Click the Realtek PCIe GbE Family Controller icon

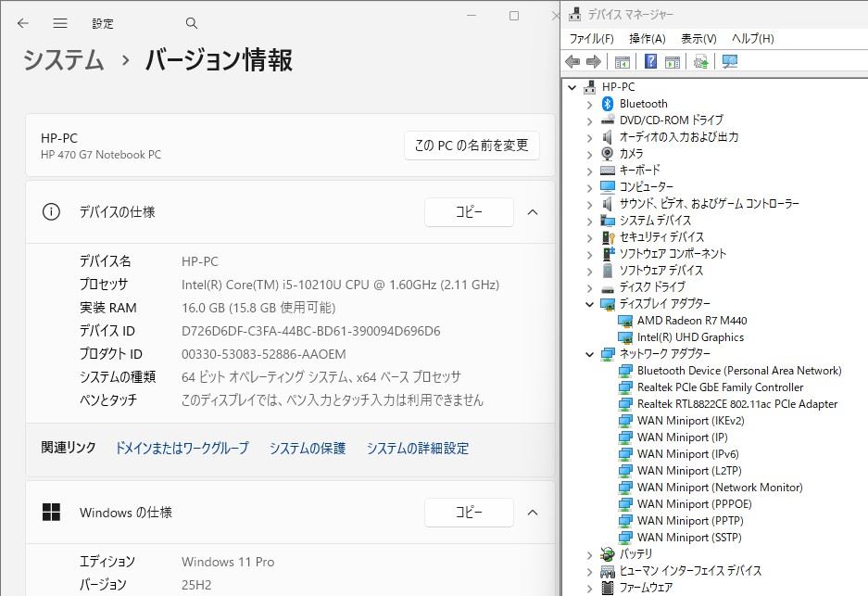coord(625,387)
